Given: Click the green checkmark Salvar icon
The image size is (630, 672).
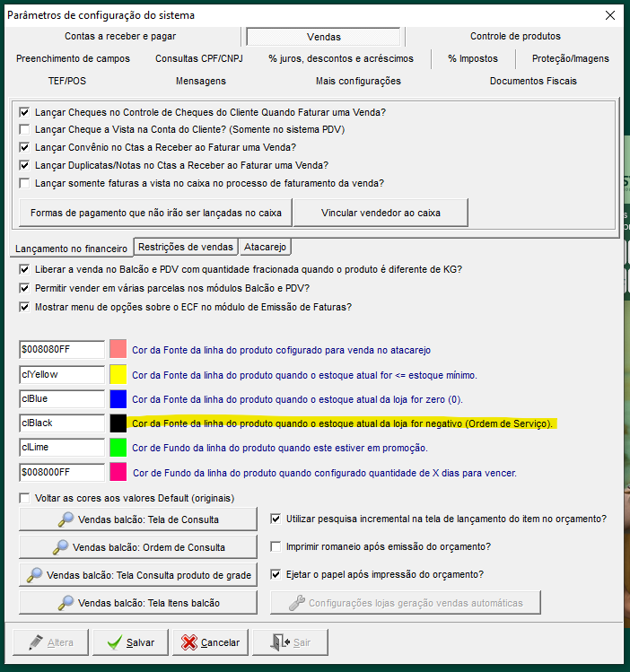Looking at the screenshot, I should click(113, 642).
